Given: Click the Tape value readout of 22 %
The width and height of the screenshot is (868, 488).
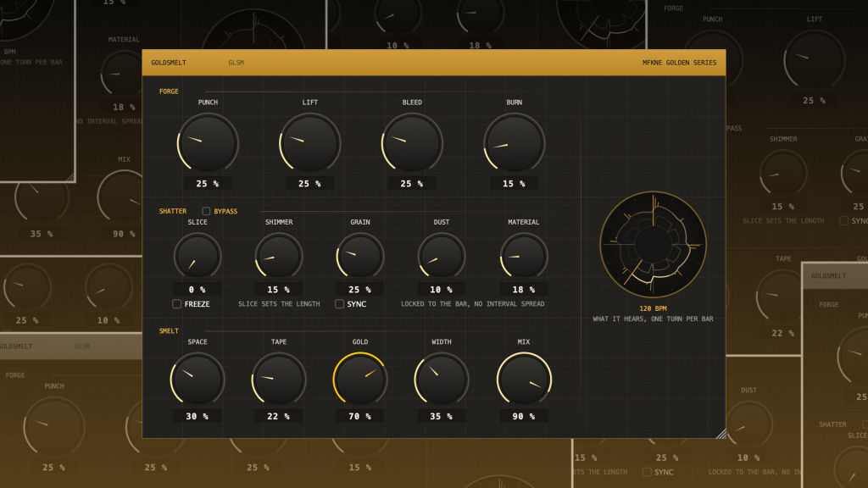Looking at the screenshot, I should pos(279,416).
